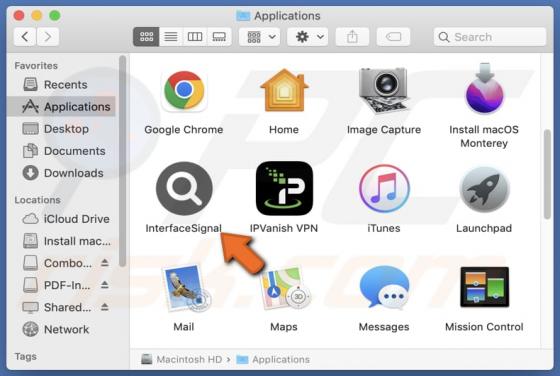Open Downloads in the sidebar
Screen dimensions: 560x376
(x=61, y=173)
